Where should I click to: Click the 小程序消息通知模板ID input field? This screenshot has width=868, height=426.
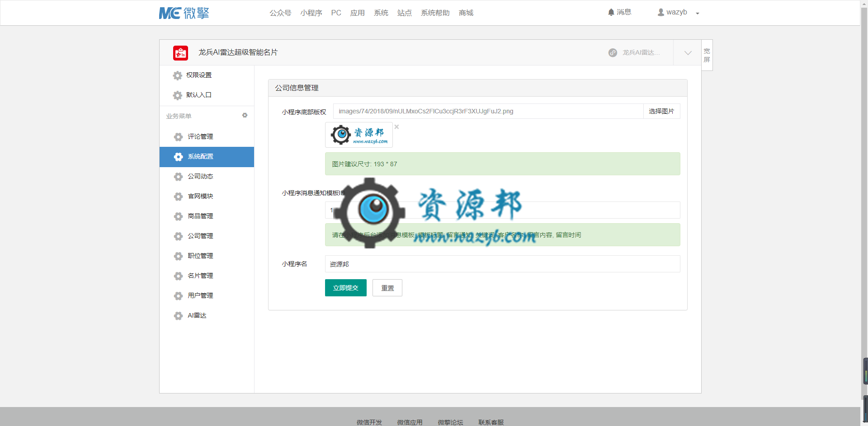502,210
